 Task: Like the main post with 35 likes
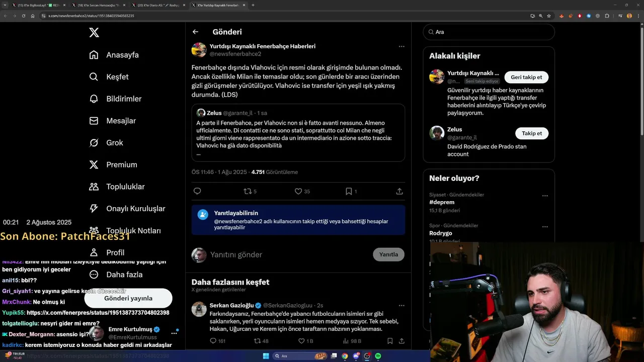pos(302,191)
